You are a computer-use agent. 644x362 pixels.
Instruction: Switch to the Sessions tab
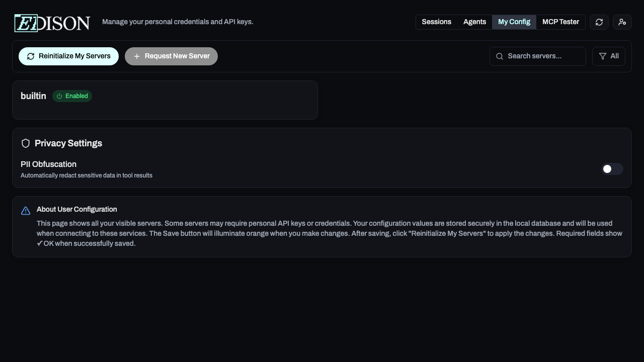(436, 22)
